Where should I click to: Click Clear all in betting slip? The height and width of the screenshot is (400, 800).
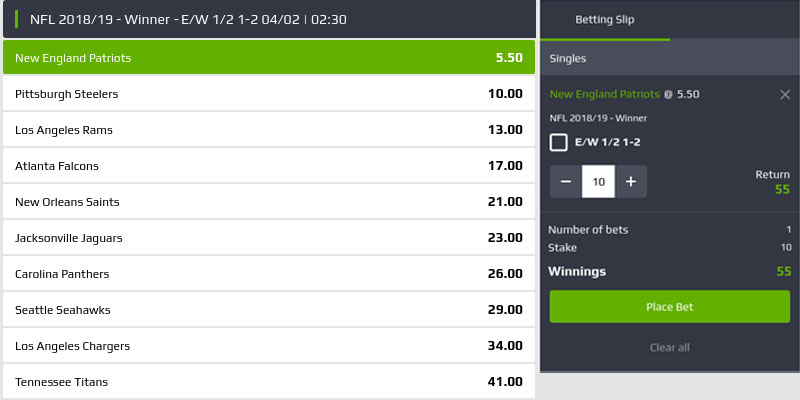669,347
